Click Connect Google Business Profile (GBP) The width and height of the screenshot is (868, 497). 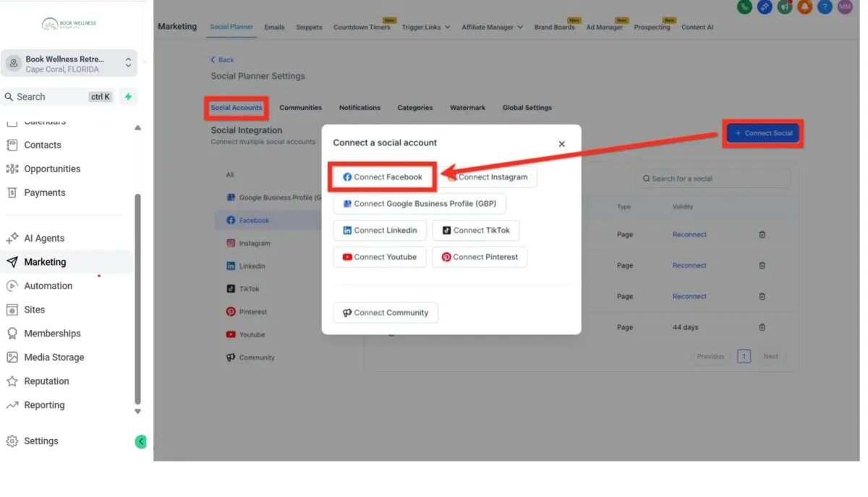(420, 204)
